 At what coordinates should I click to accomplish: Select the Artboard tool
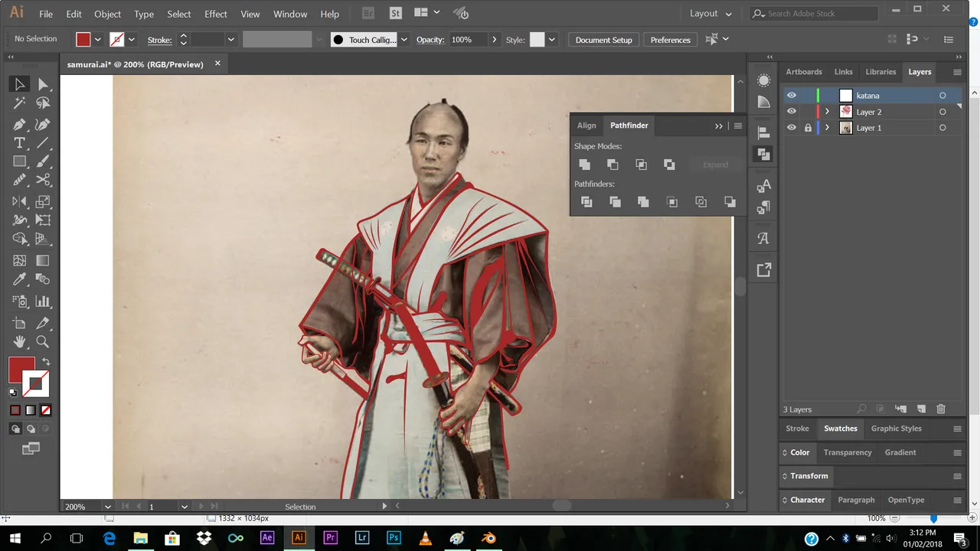coord(20,323)
